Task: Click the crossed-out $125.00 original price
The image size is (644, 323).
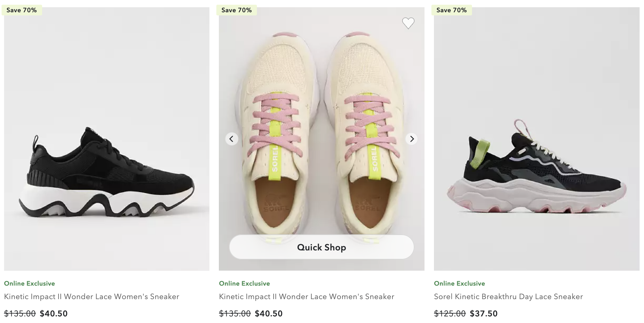Action: [450, 314]
